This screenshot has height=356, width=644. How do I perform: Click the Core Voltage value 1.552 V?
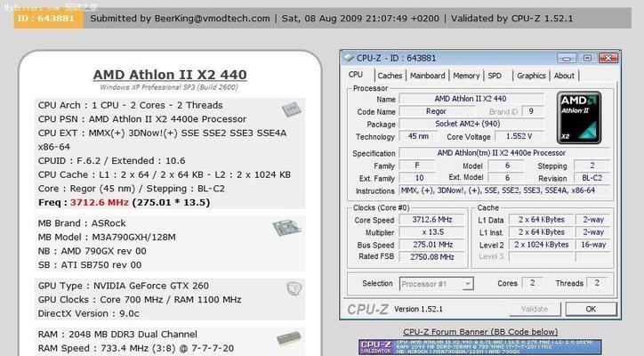[x=519, y=136]
